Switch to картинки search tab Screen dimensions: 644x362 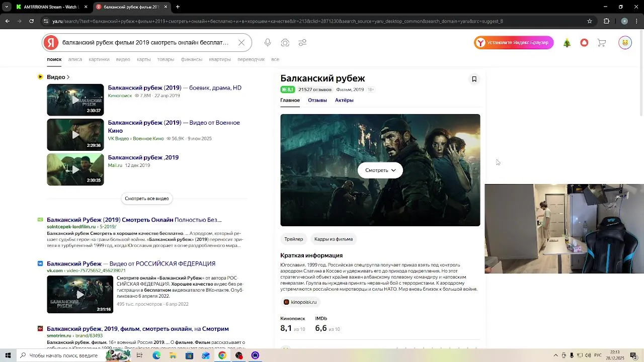pos(99,59)
